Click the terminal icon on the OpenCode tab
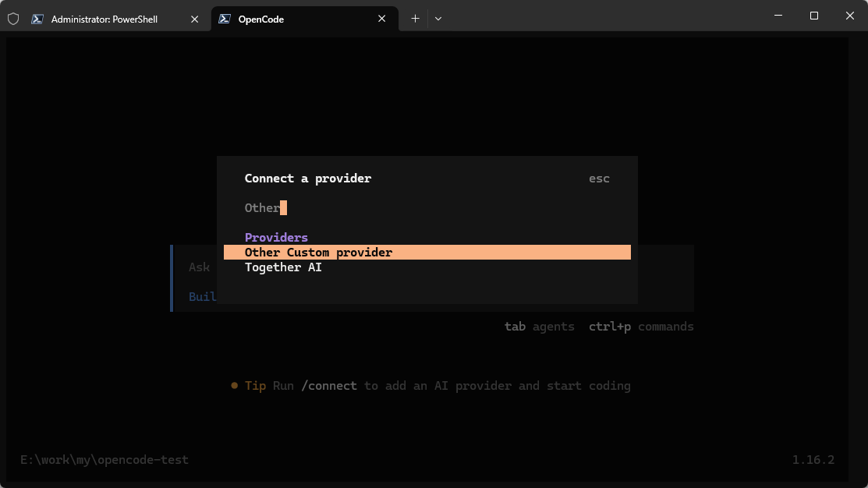 224,19
